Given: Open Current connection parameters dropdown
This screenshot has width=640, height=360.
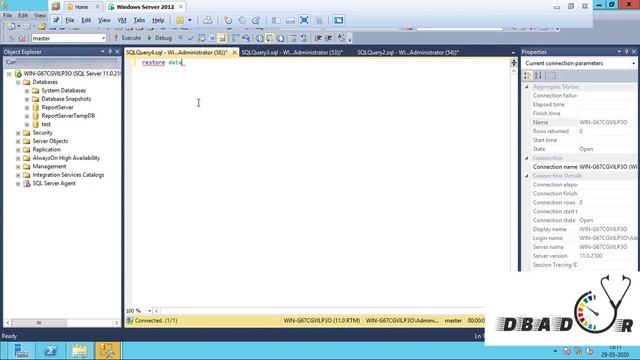Looking at the screenshot, I should [633, 63].
